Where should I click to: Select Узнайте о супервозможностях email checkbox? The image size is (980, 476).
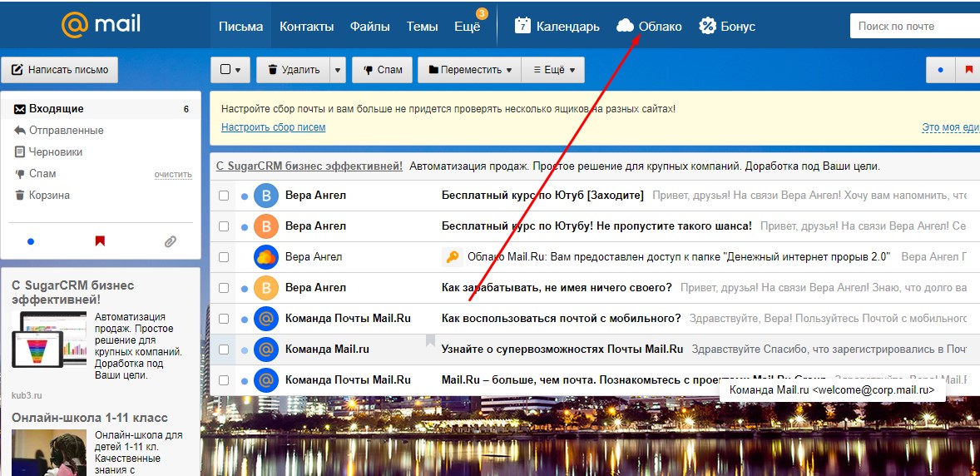[224, 349]
